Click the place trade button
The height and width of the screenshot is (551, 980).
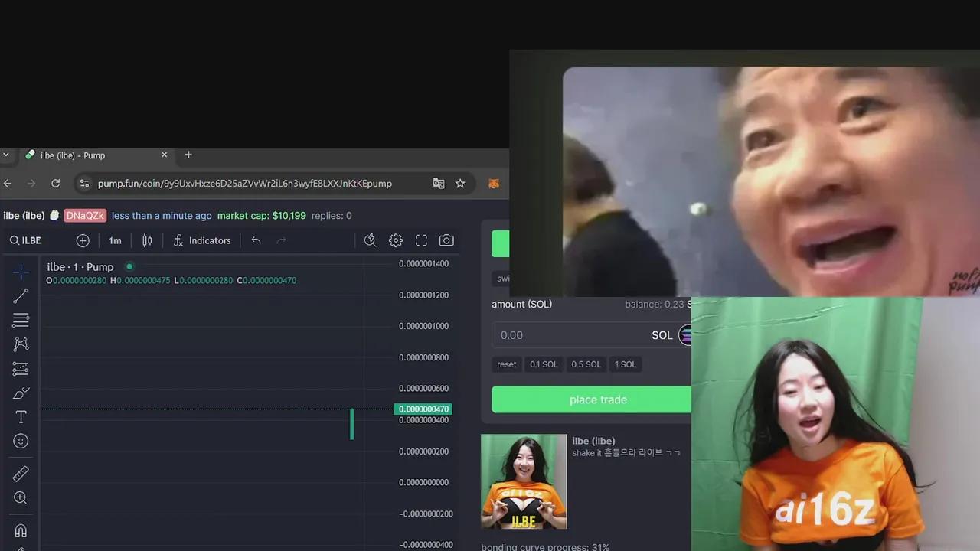[591, 399]
